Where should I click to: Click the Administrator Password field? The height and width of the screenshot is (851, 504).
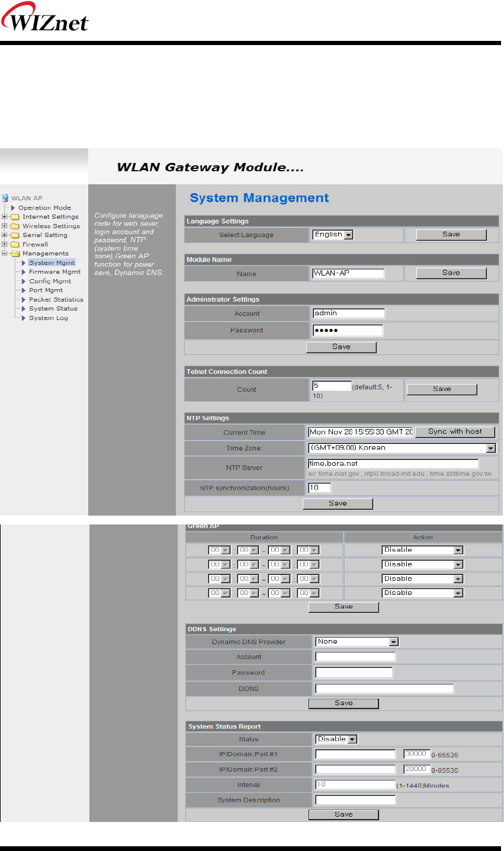348,330
